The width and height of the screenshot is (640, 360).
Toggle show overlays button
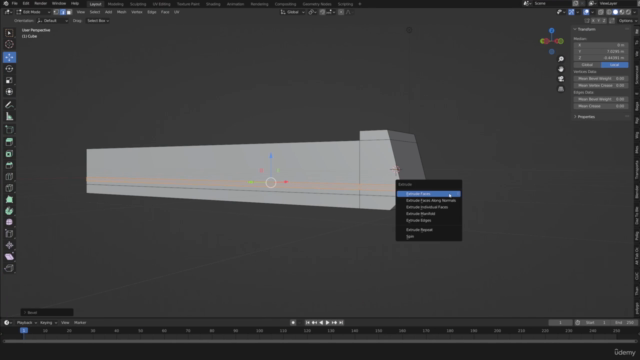[x=586, y=12]
